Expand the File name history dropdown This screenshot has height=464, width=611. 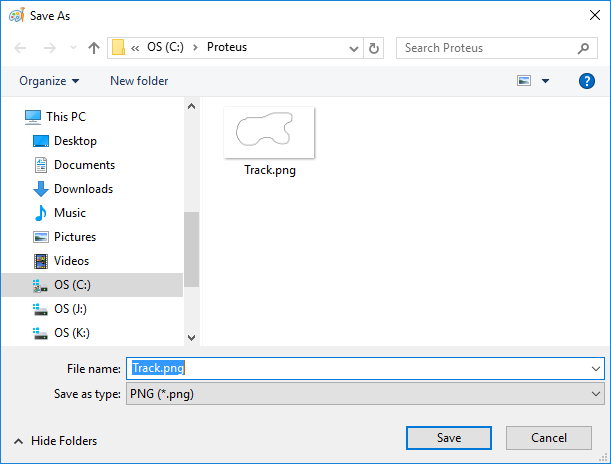[596, 368]
